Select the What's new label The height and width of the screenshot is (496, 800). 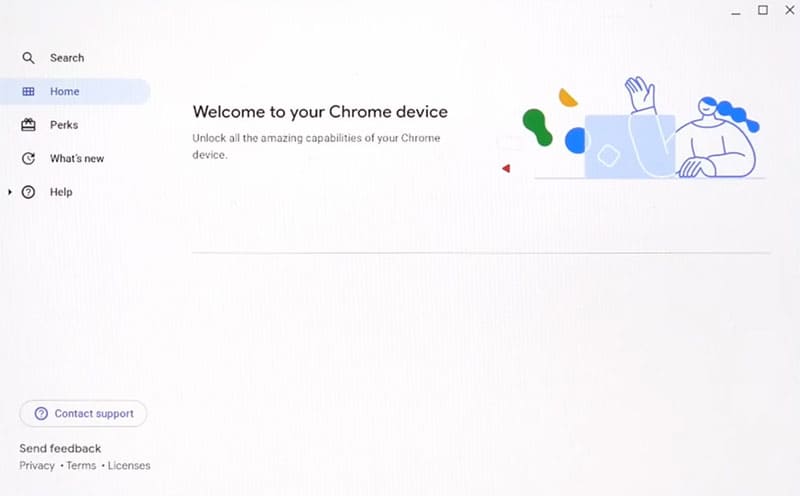[x=77, y=158]
